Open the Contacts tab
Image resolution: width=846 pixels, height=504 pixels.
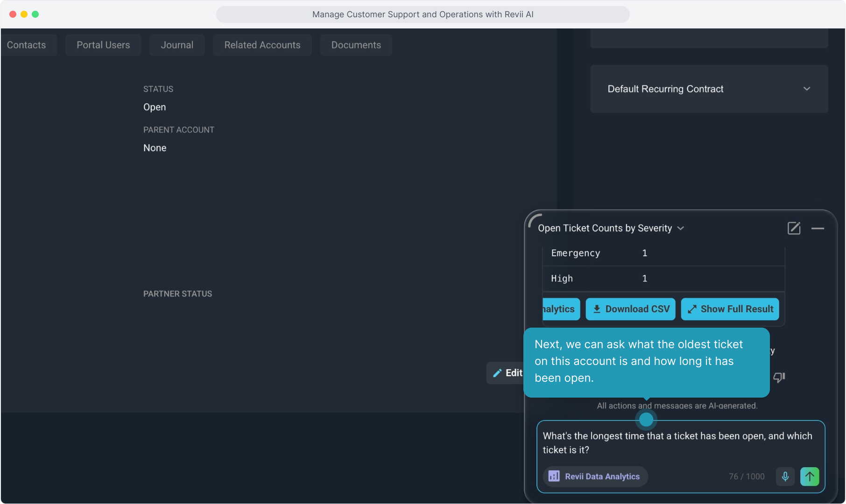coord(27,45)
